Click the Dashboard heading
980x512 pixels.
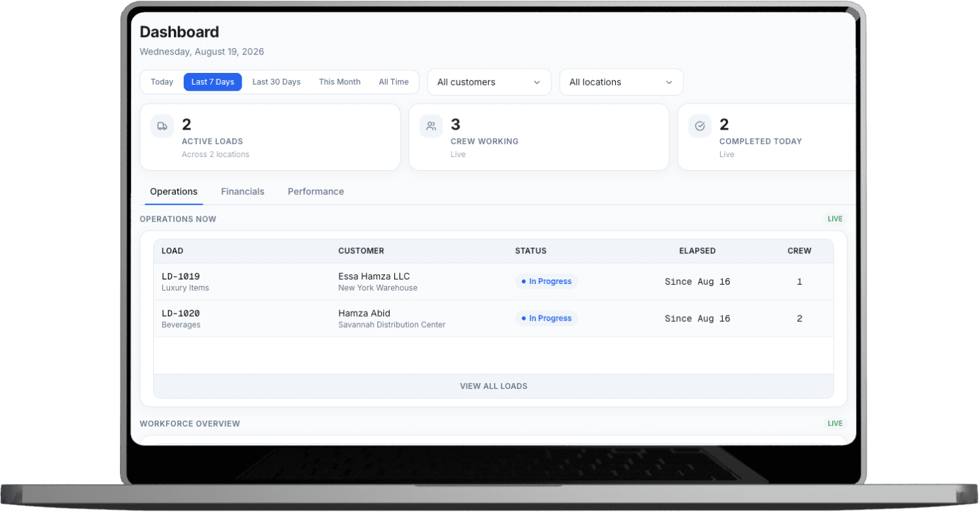[179, 32]
